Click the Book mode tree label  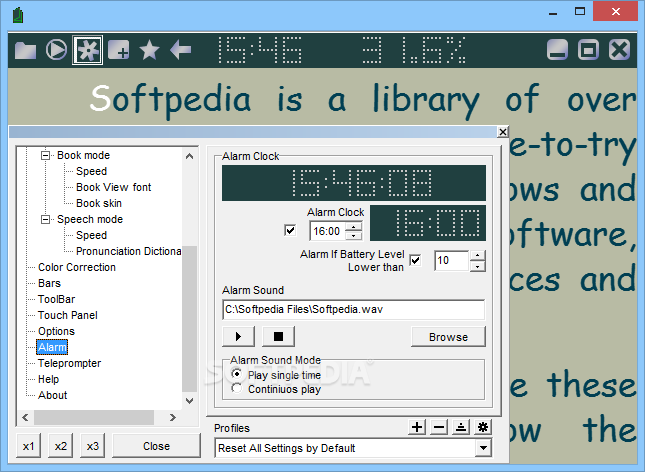[x=84, y=156]
